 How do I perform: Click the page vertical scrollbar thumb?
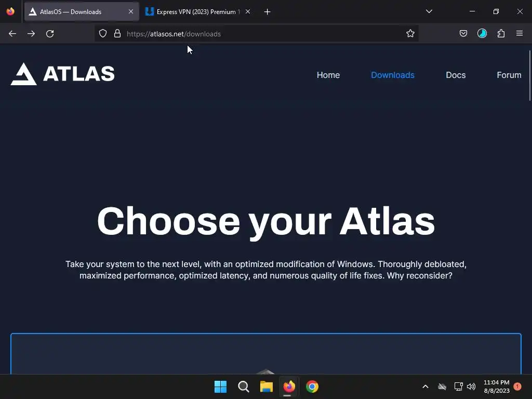529,75
